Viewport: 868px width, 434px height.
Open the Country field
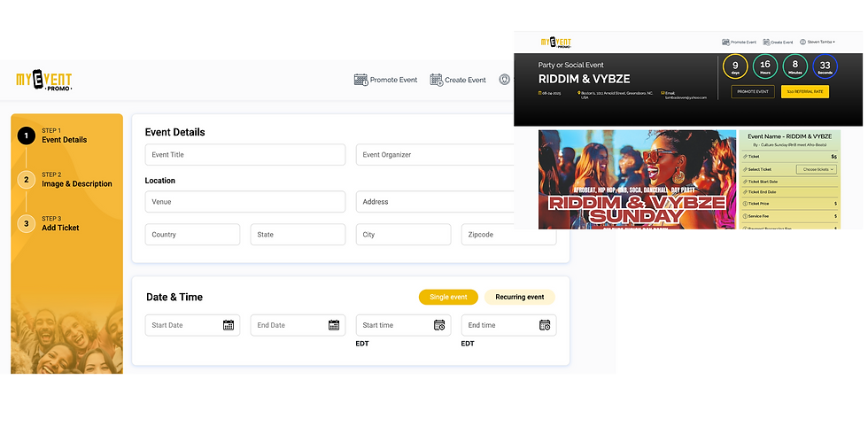pos(192,234)
